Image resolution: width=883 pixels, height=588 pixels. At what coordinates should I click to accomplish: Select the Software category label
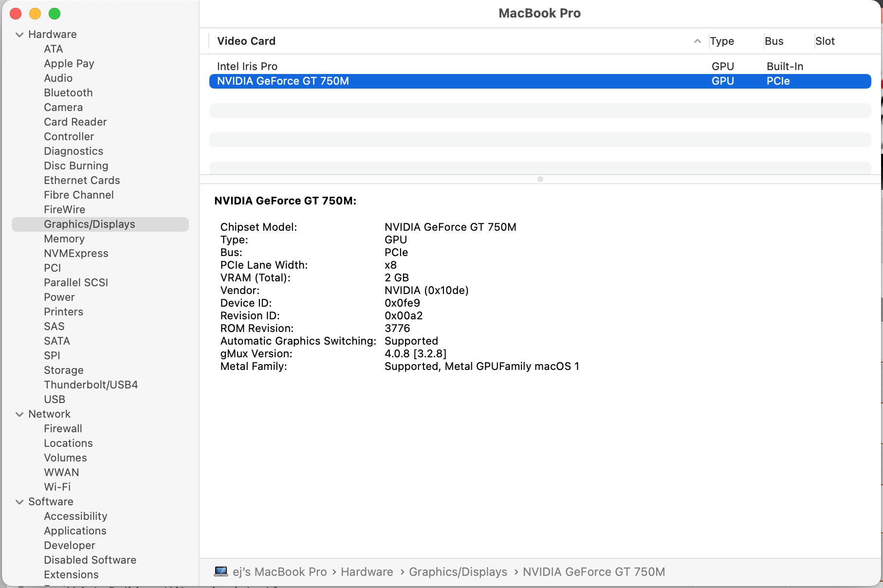click(x=51, y=502)
